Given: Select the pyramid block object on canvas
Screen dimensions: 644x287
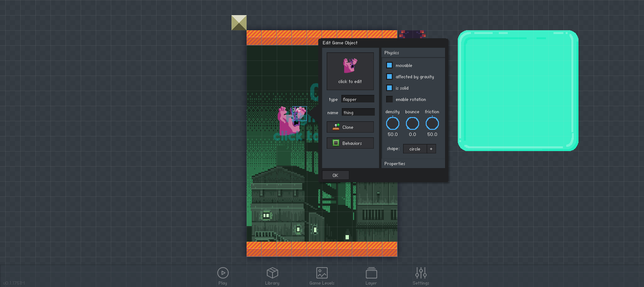Looking at the screenshot, I should pos(239,23).
